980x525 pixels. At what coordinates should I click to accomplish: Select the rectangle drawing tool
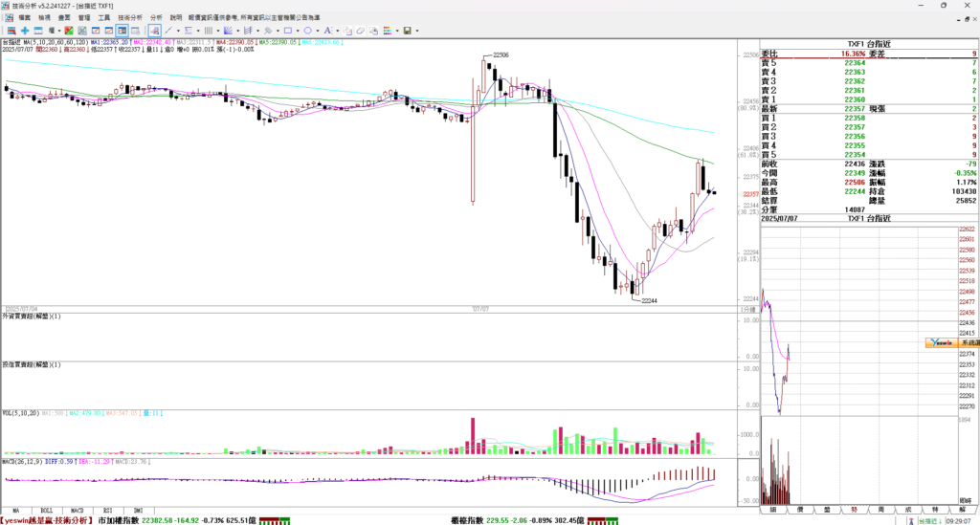(x=287, y=31)
